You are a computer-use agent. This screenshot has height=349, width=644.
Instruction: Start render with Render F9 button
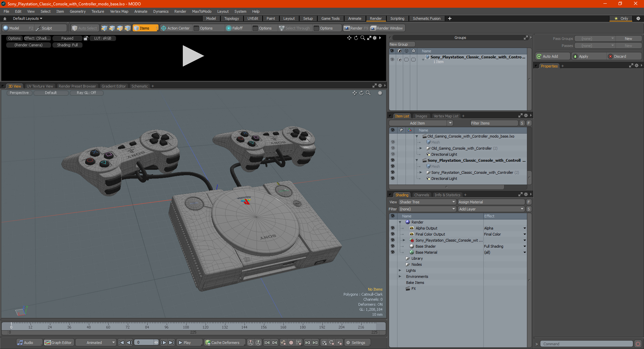point(356,28)
